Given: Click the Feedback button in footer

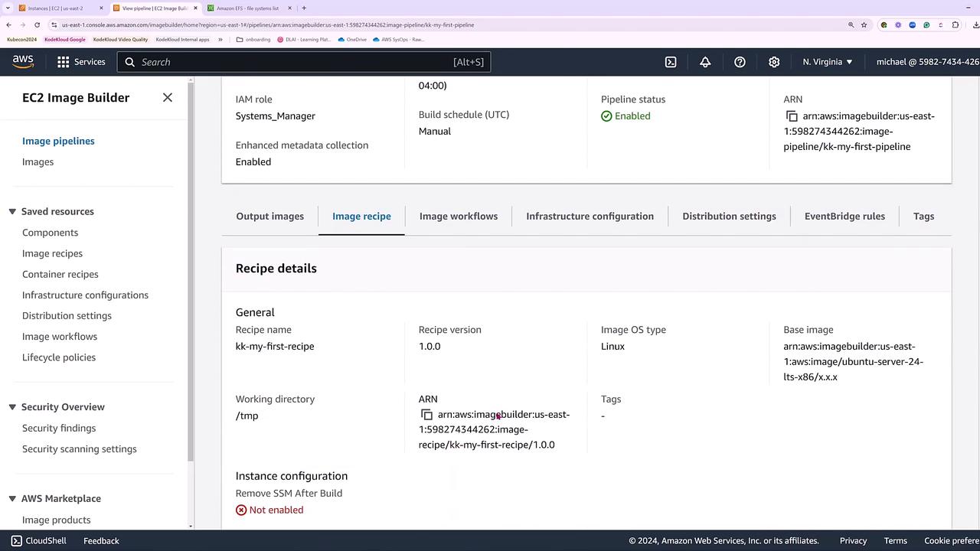Looking at the screenshot, I should pyautogui.click(x=101, y=540).
